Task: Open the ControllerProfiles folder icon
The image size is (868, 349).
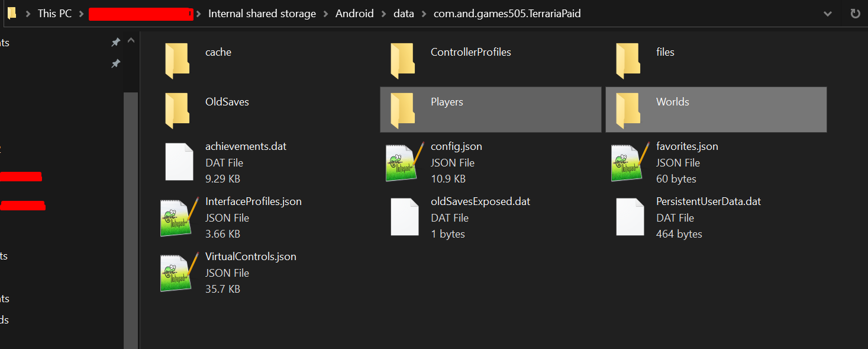Action: (x=402, y=60)
